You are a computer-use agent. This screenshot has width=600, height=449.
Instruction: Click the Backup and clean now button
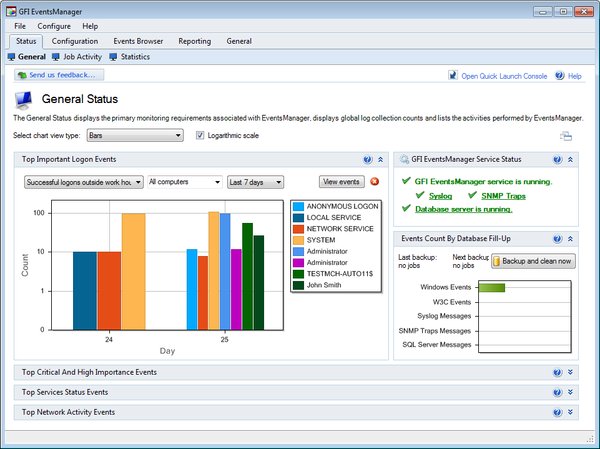point(533,261)
